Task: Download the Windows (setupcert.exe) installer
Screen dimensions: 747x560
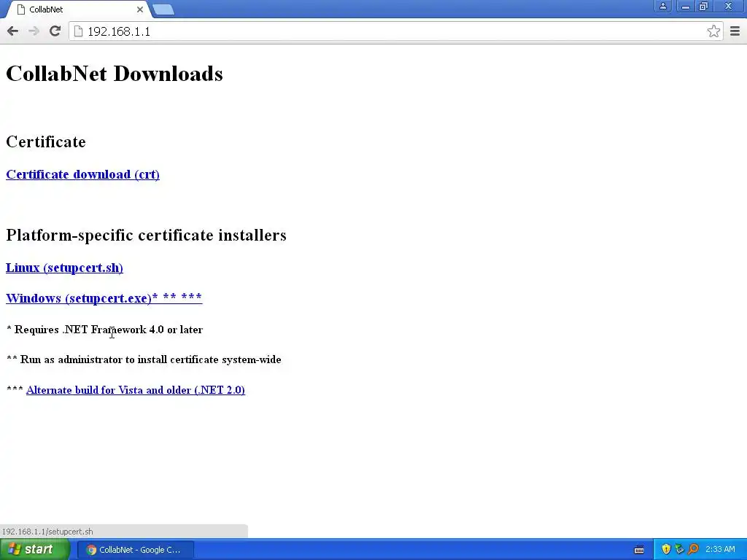Action: click(104, 298)
